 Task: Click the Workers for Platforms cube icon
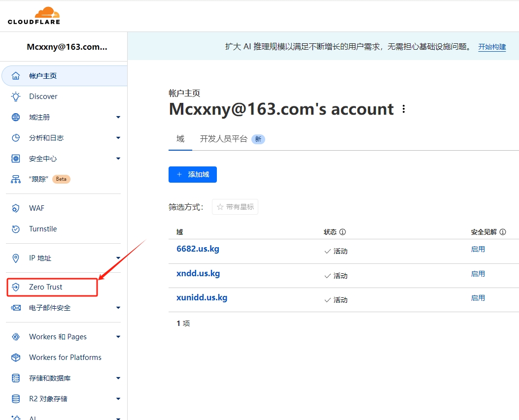tap(16, 357)
